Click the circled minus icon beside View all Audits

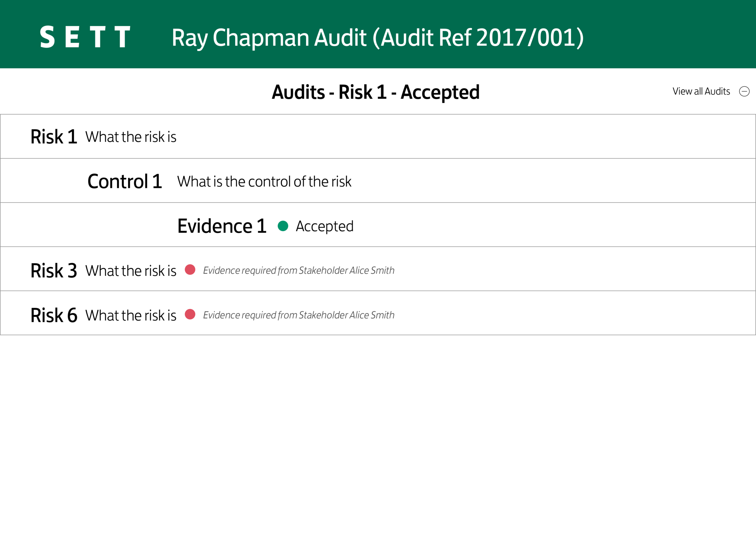pos(744,91)
